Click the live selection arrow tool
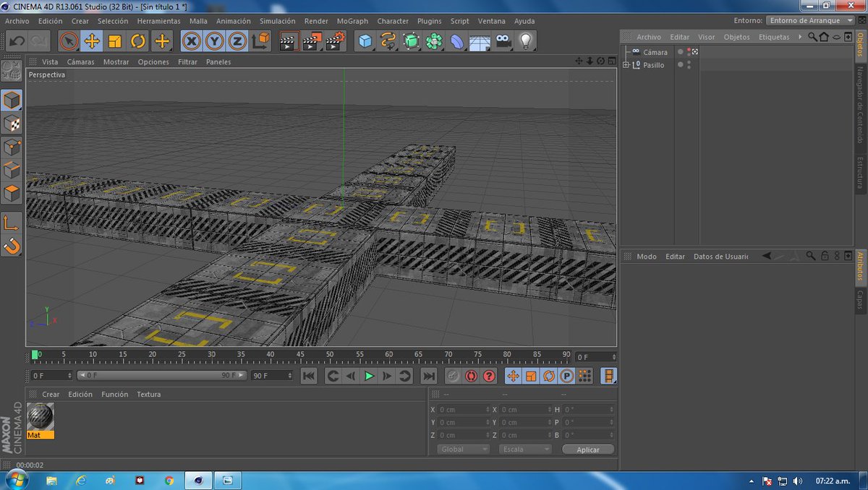868x490 pixels. coord(69,41)
